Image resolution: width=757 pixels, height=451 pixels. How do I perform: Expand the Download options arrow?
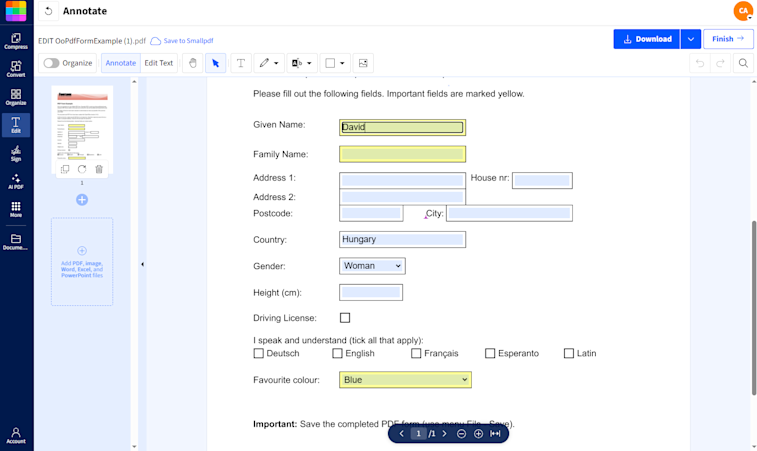pos(690,39)
